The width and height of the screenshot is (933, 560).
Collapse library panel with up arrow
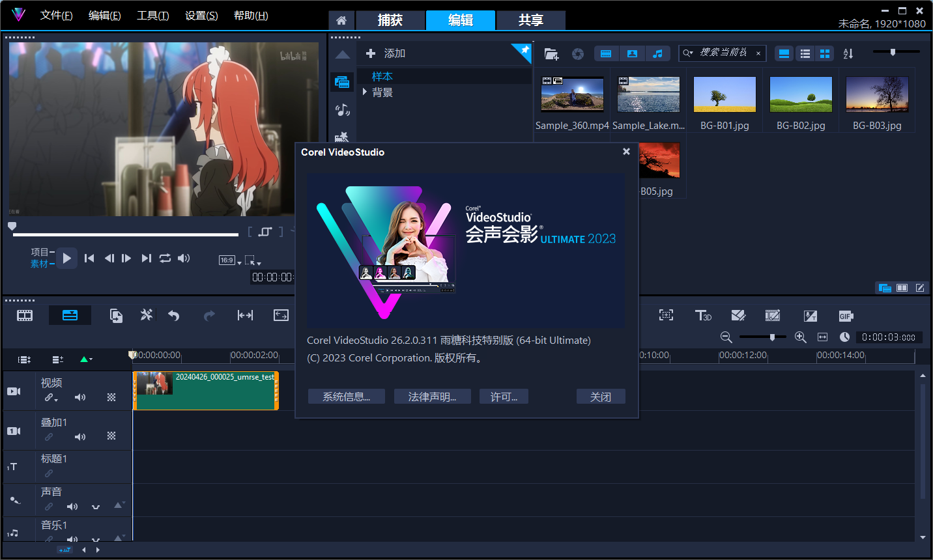[342, 55]
